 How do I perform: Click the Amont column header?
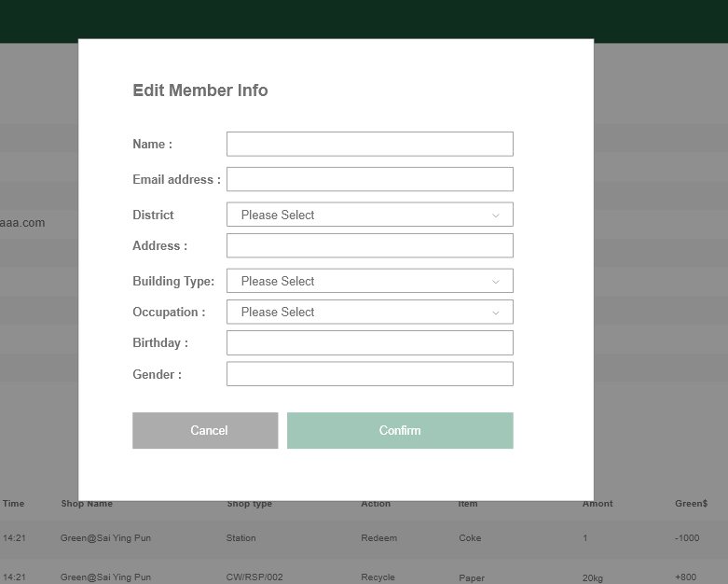598,504
